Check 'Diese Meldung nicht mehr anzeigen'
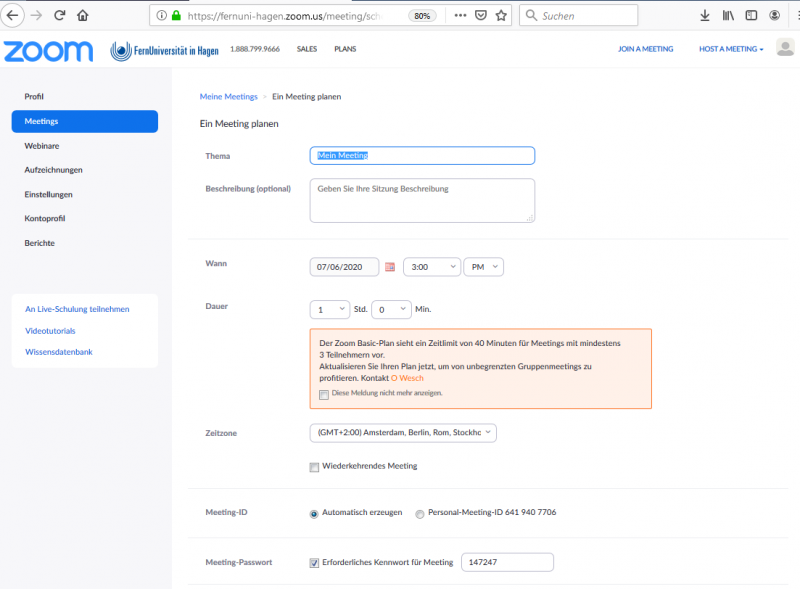800x589 pixels. click(x=323, y=395)
